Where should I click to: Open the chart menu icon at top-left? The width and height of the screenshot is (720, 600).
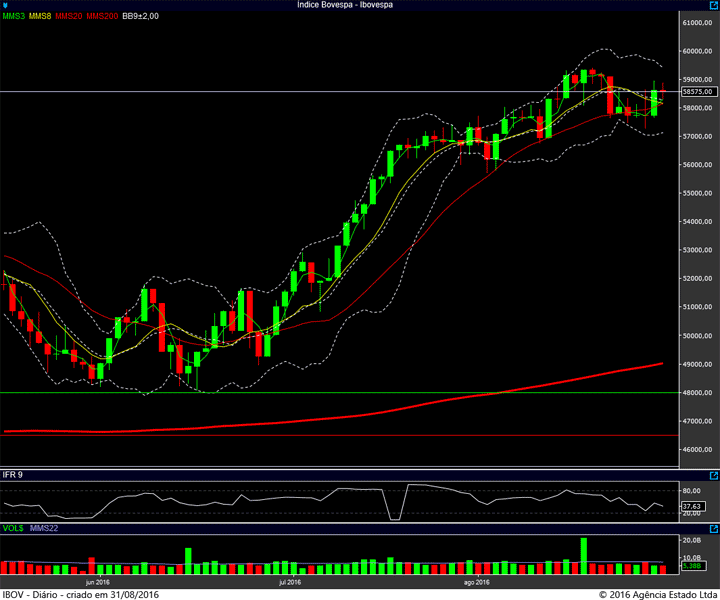coord(5,5)
